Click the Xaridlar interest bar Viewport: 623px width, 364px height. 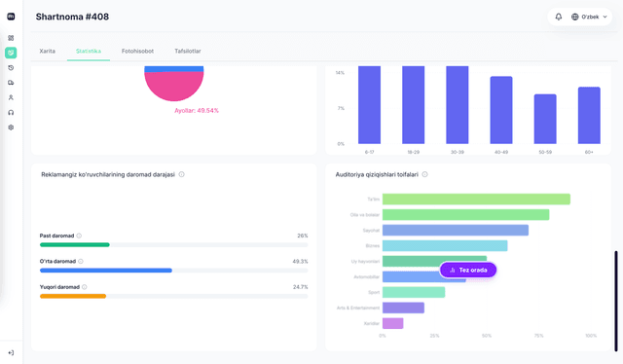point(393,323)
